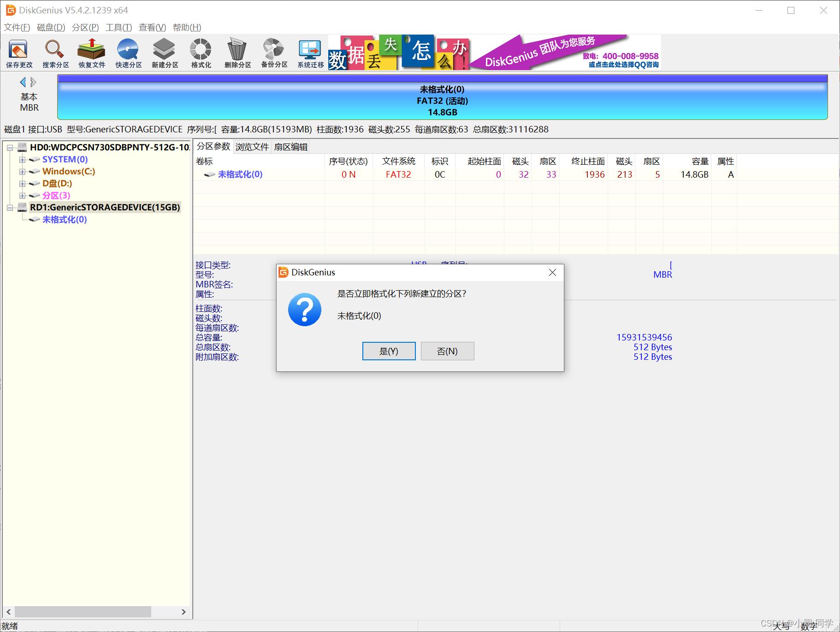Viewport: 840px width, 632px height.
Task: Click the New Partition (新建分区) icon
Action: [x=165, y=53]
